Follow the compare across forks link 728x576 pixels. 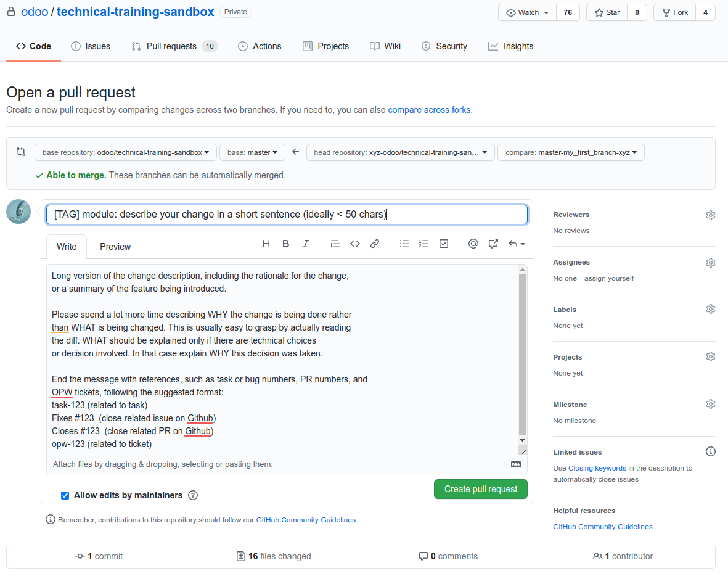point(429,110)
